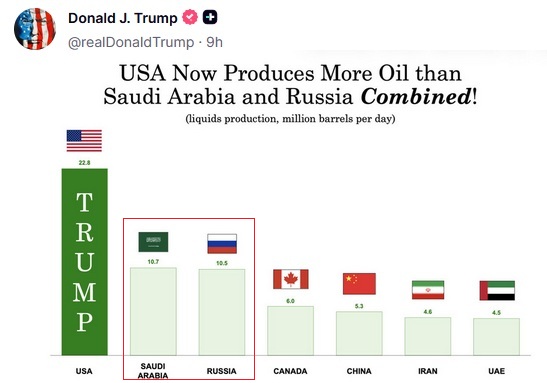Image resolution: width=547 pixels, height=383 pixels.
Task: Open the Donald J. Trump display name
Action: pos(123,18)
